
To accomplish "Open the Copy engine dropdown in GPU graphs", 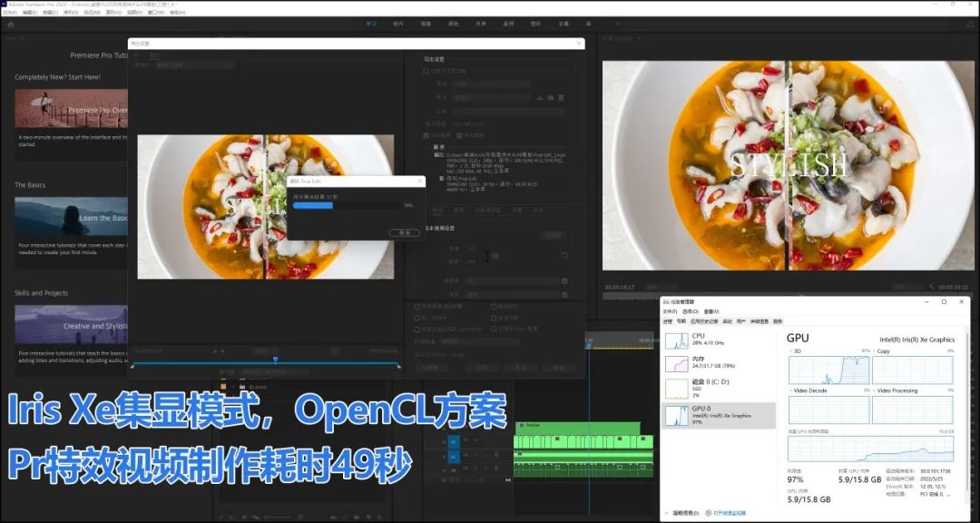I will pos(883,351).
